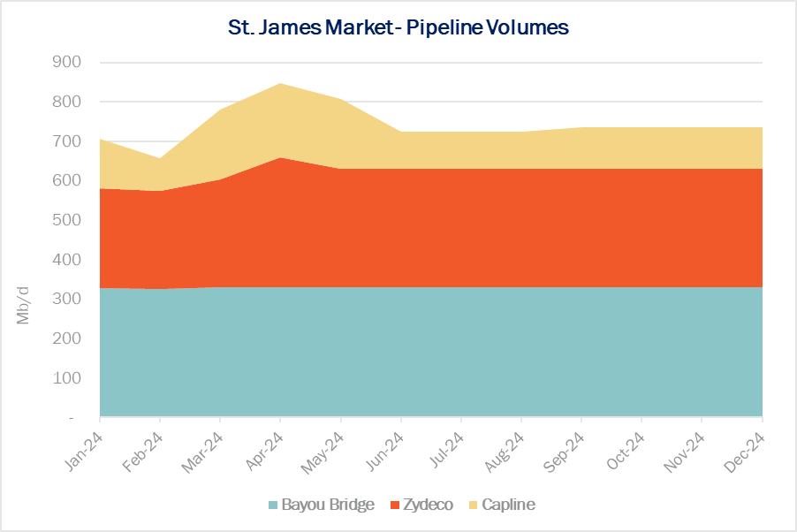Screen dimensions: 797x532
Task: Click the Capline legend label
Action: tap(508, 505)
